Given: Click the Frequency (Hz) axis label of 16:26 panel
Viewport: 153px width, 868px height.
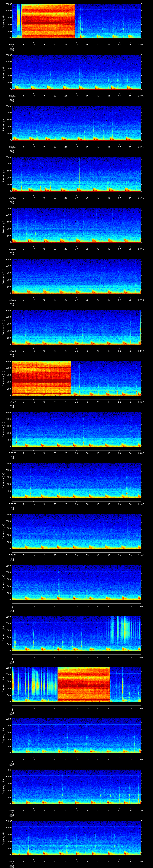Looking at the screenshot, I should [x=3, y=276].
